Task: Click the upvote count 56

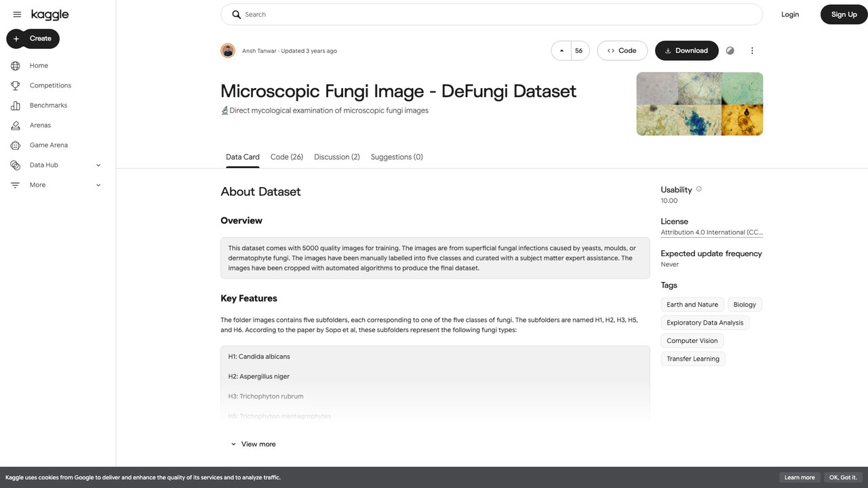Action: 579,51
